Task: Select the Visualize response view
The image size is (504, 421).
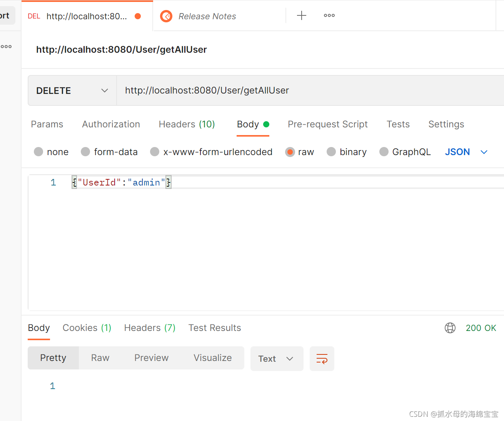Action: click(x=213, y=358)
